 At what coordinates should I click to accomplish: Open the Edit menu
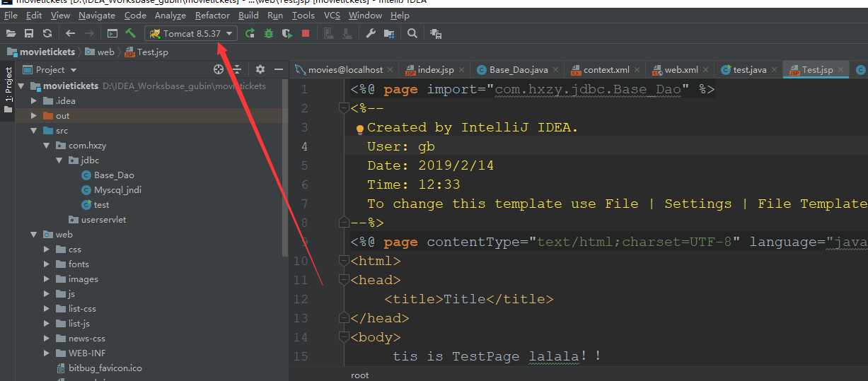[34, 15]
